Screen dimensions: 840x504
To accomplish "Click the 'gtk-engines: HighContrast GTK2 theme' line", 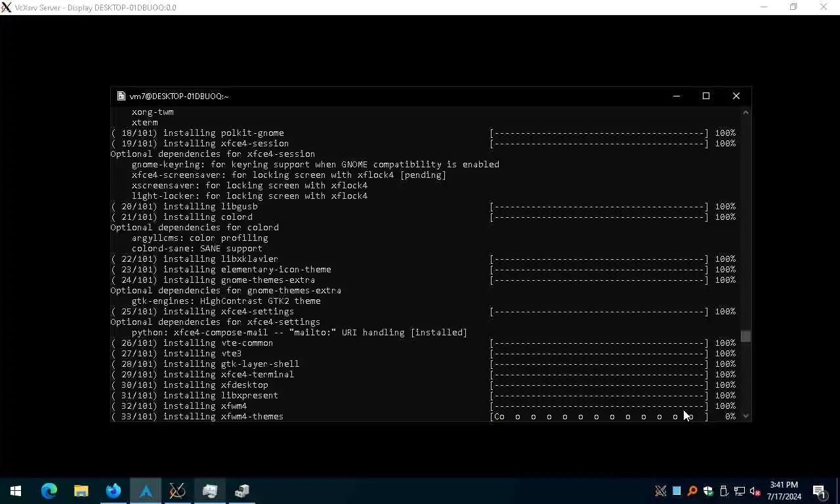I will click(x=226, y=301).
